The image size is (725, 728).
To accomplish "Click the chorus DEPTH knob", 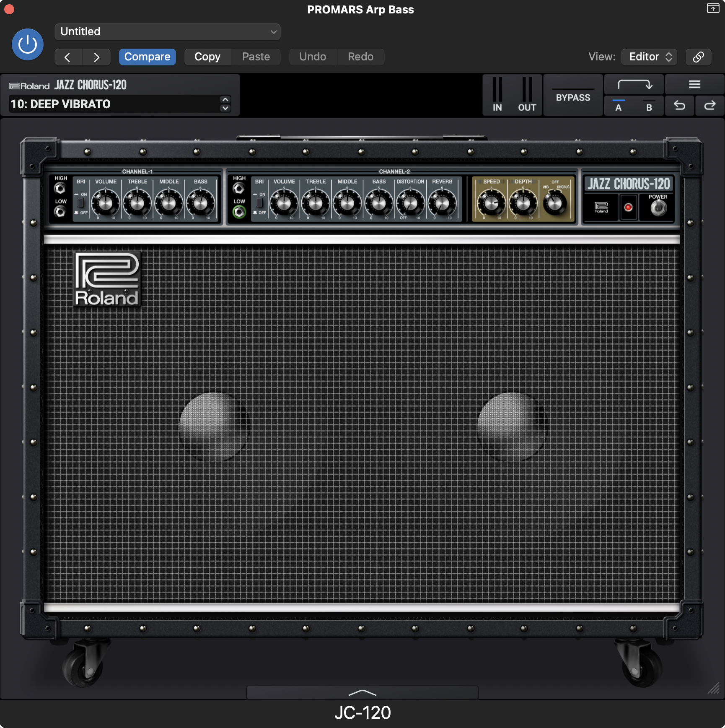I will tap(523, 203).
